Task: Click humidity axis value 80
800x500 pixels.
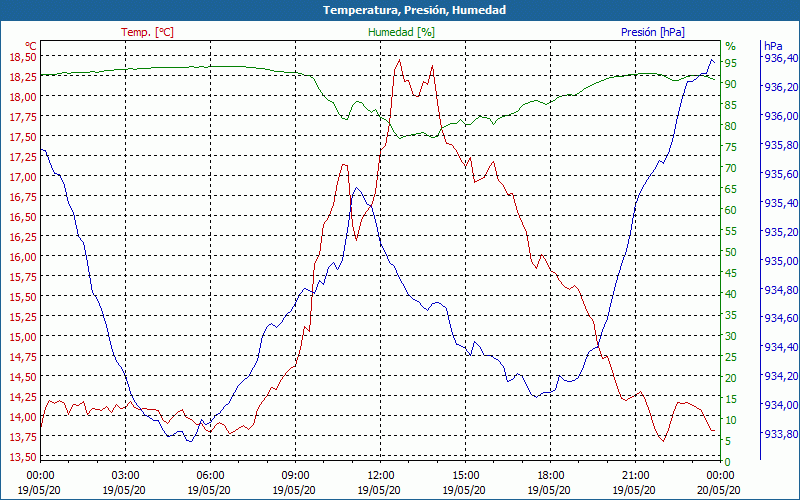Action: (x=731, y=126)
